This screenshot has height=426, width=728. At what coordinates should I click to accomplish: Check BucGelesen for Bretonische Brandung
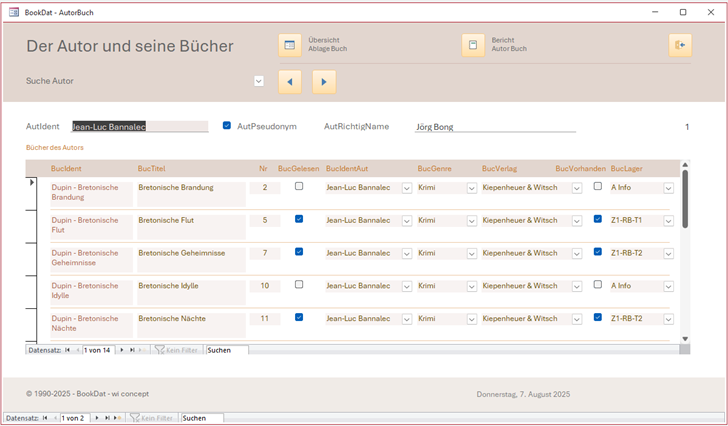pyautogui.click(x=298, y=186)
